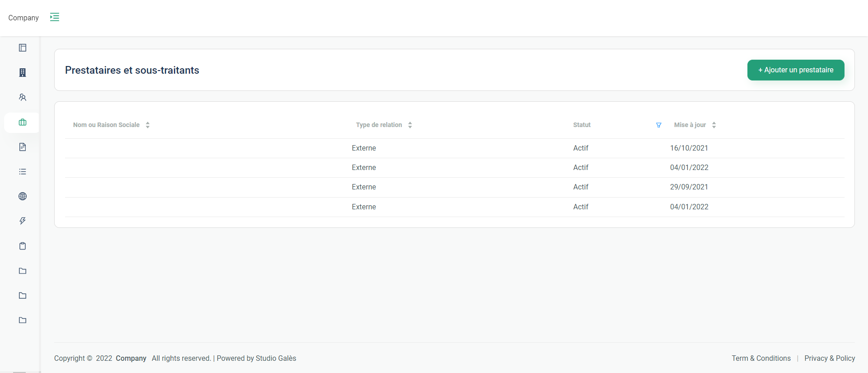Open the clipboard icon in sidebar
Image resolution: width=868 pixels, height=373 pixels.
pos(23,246)
